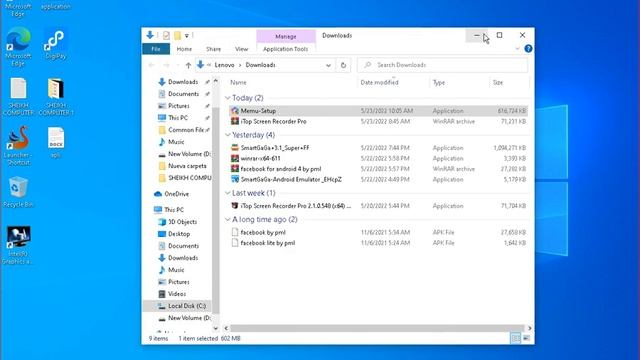The image size is (640, 360).
Task: Select the Memu-Setup file
Action: click(378, 111)
